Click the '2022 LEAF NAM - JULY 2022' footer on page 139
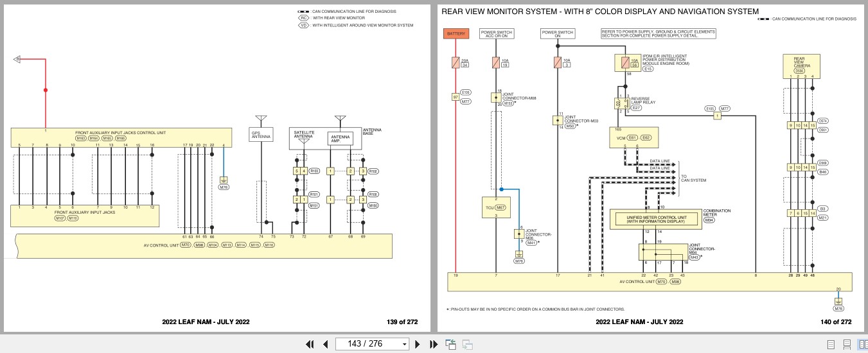The width and height of the screenshot is (868, 353). pos(206,322)
